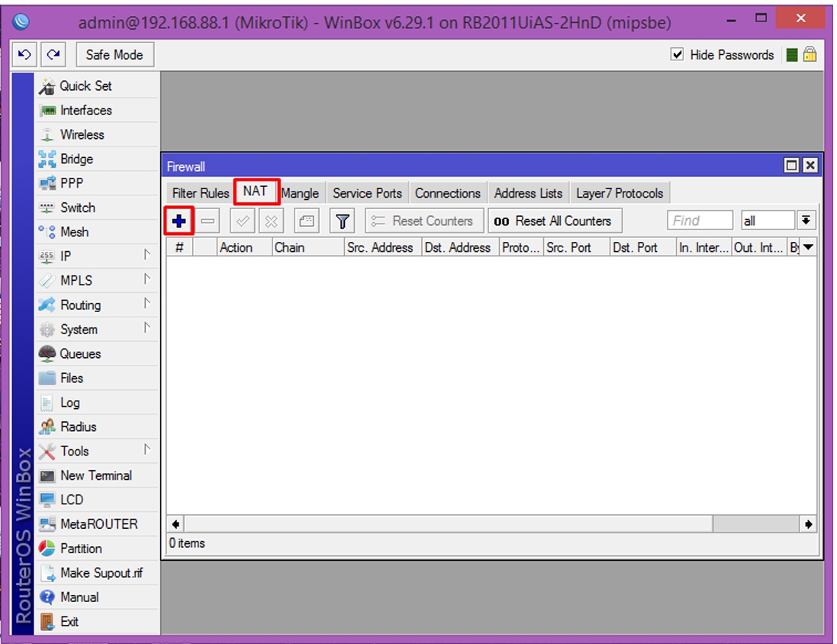The width and height of the screenshot is (837, 644).
Task: Open the Wireless menu entry
Action: click(97, 134)
